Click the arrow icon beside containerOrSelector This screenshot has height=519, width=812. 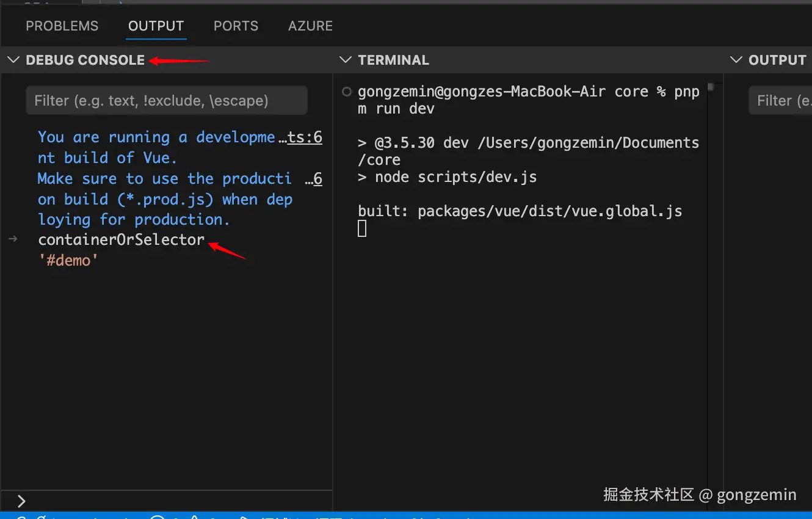[13, 239]
